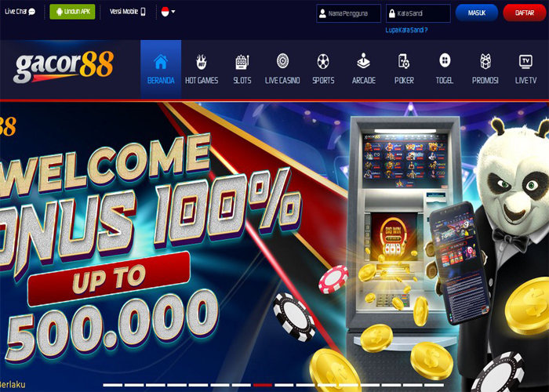Select the Poker cards icon
Screen dimensions: 549x392
coord(404,61)
